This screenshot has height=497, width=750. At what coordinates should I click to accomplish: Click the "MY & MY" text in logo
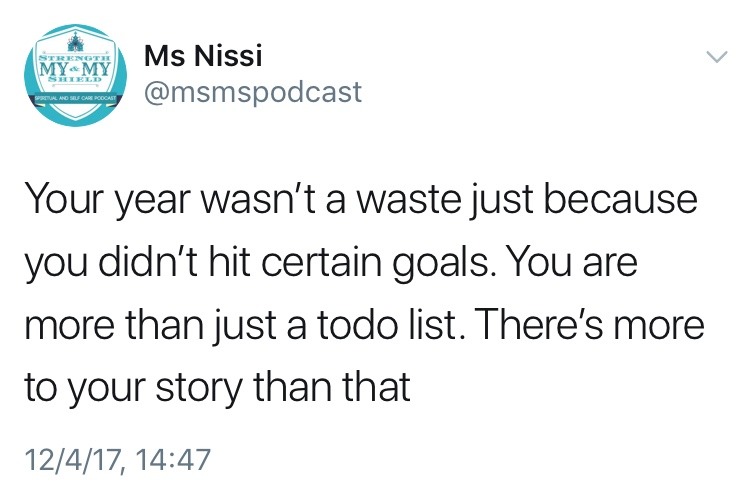coord(71,71)
